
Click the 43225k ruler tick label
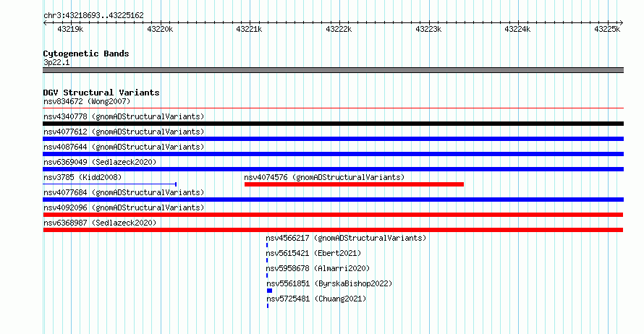pos(607,29)
